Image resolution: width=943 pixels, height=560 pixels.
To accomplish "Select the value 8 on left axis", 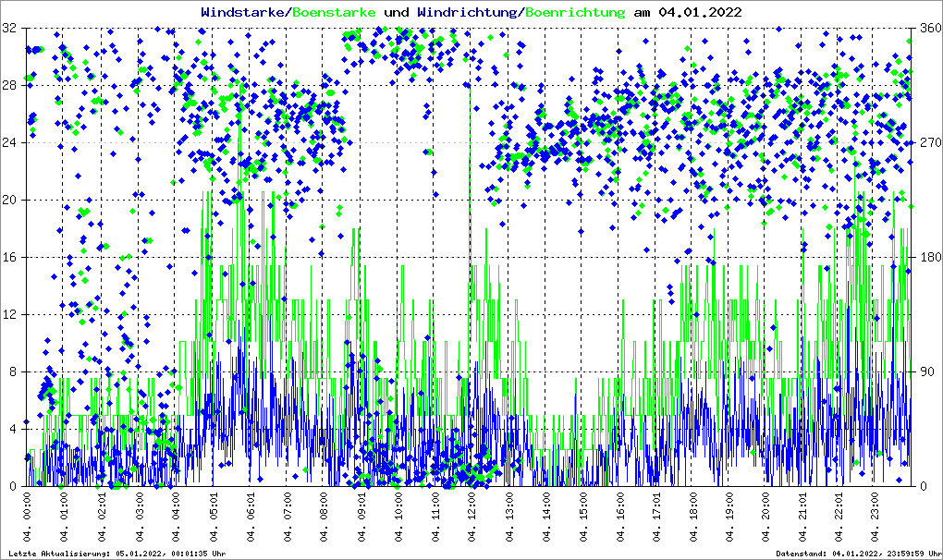I will click(x=13, y=371).
